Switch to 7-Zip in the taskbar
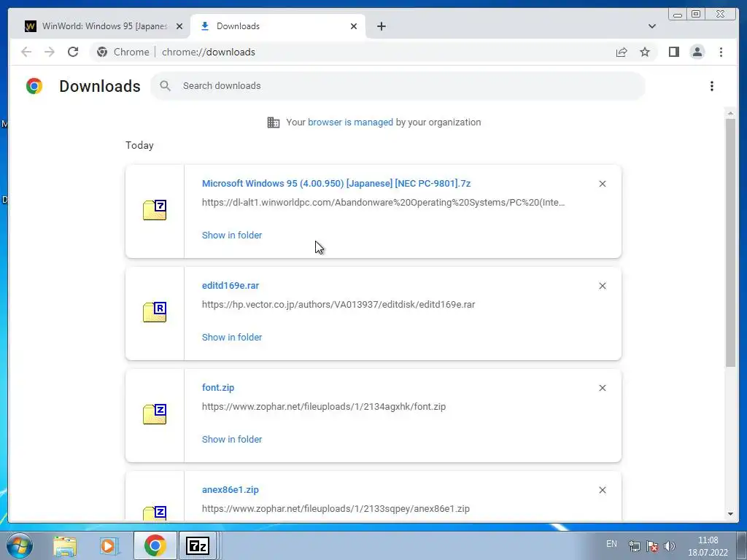 [198, 545]
